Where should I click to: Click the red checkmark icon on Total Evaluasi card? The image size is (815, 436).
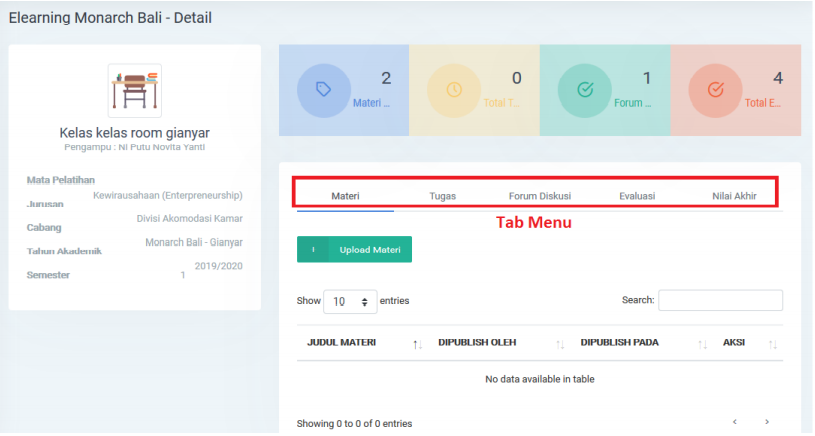click(714, 89)
